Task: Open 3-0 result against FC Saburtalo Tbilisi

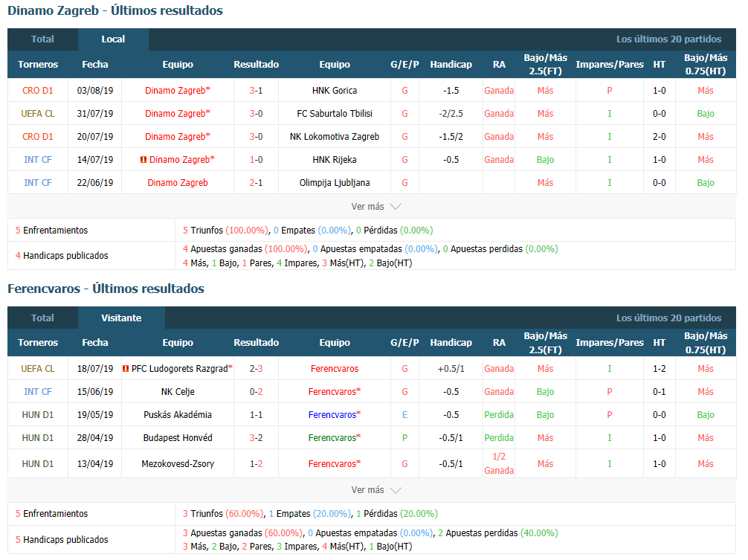Action: pyautogui.click(x=257, y=114)
